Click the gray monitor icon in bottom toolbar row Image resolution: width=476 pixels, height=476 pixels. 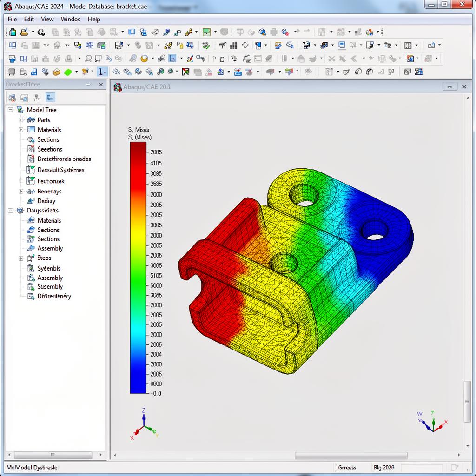click(x=12, y=72)
